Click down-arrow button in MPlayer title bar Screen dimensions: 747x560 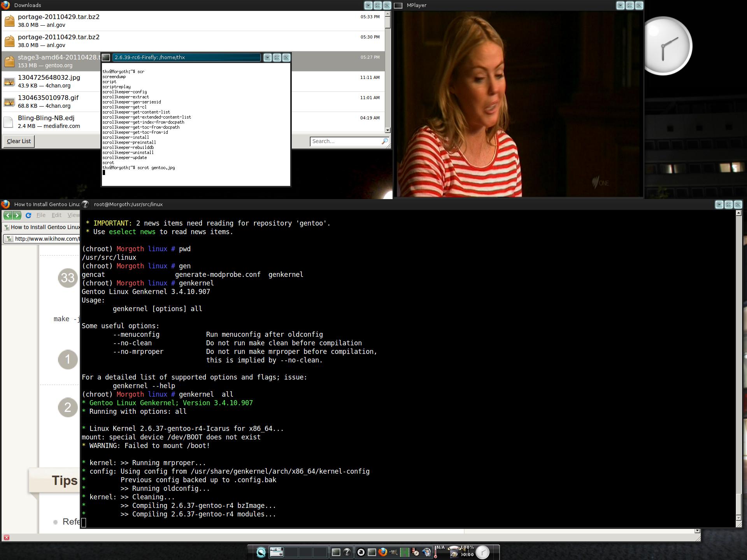621,5
